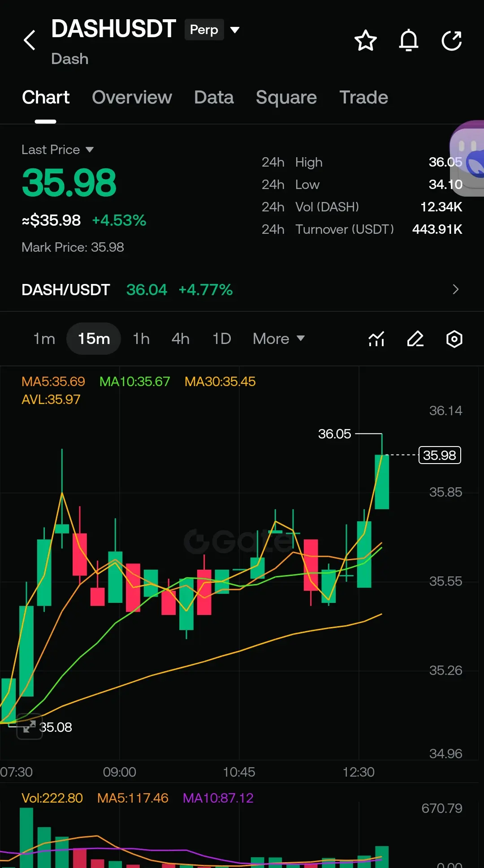The width and height of the screenshot is (484, 868).
Task: Select the 15m timeframe
Action: 94,339
